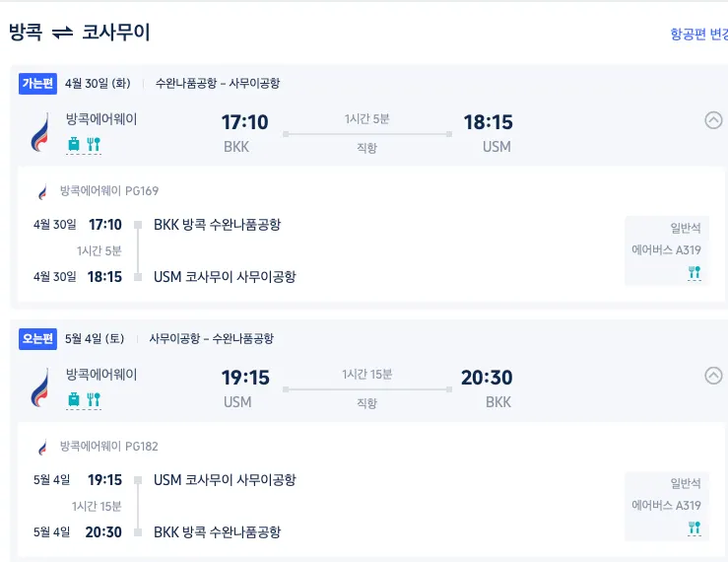Click the round-trip arrows icon between 방콕 and 코사무이
The width and height of the screenshot is (728, 562).
[x=62, y=33]
